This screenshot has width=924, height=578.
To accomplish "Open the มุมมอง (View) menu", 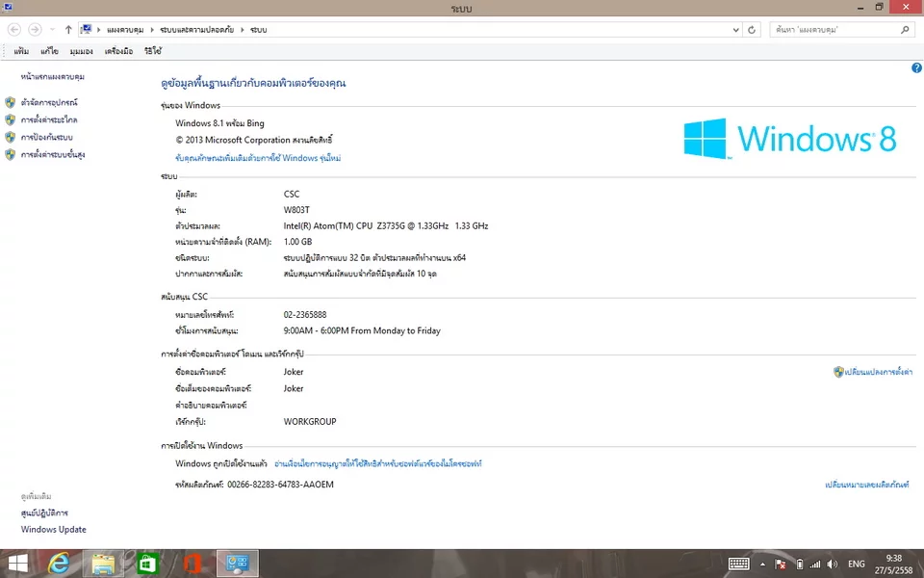I will (81, 51).
